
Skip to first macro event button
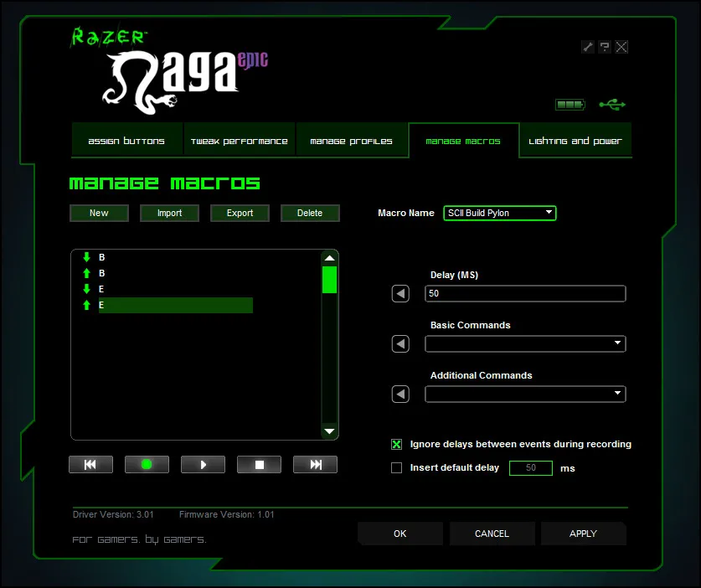pos(90,465)
